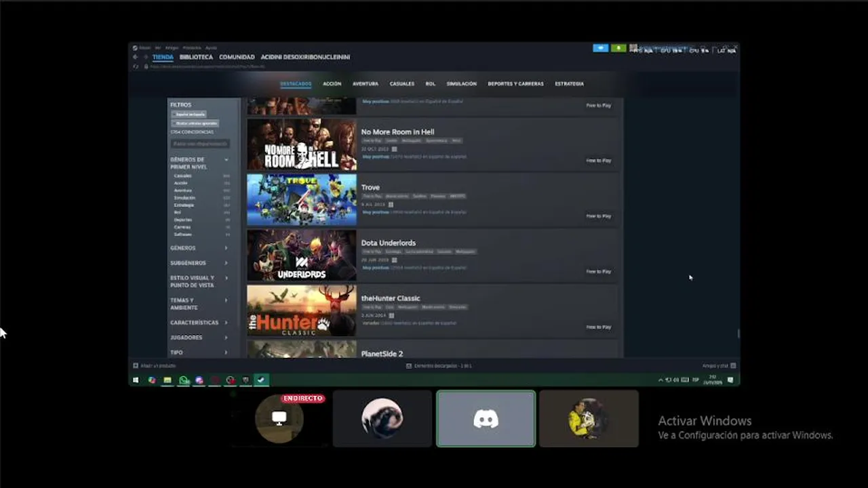
Task: Select the DESTACADOS category tab
Action: pyautogui.click(x=296, y=84)
